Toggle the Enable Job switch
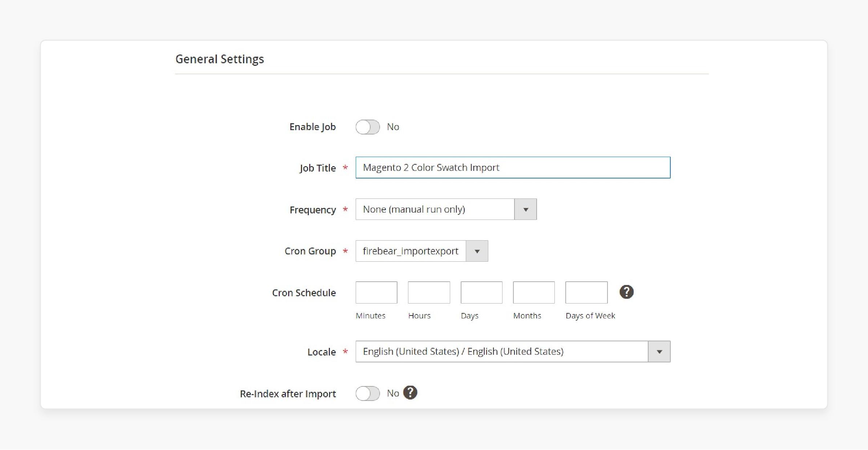 (367, 127)
